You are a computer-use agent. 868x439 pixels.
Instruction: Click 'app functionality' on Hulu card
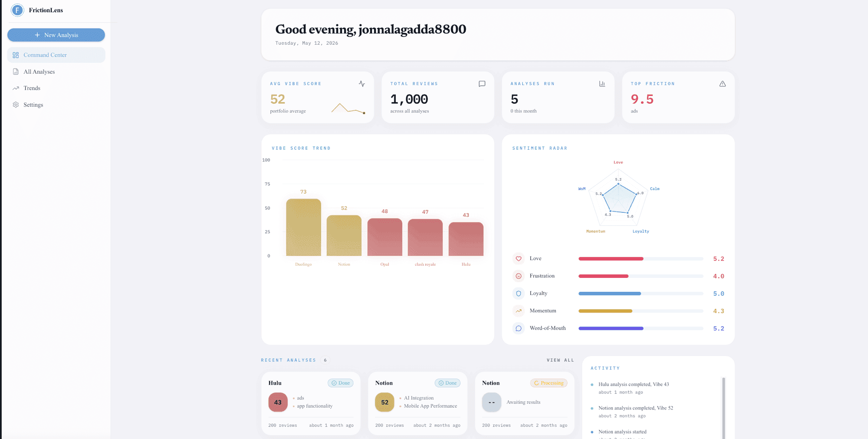[x=315, y=406]
